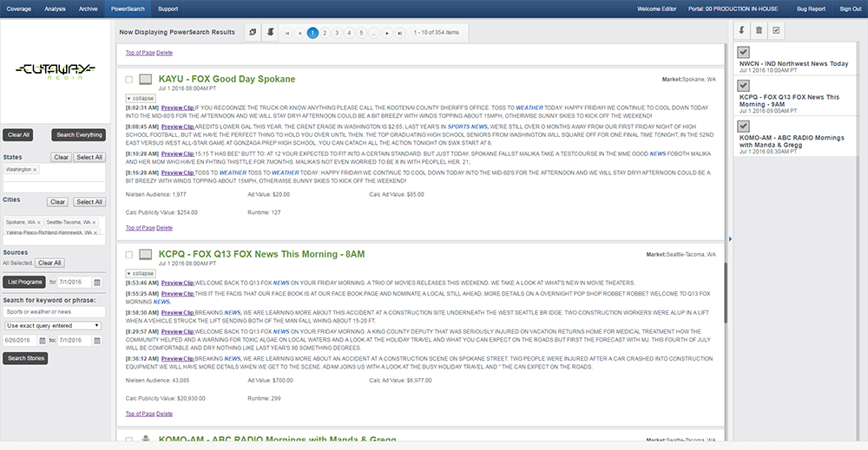Select all Cities
The height and width of the screenshot is (450, 868).
tap(89, 202)
